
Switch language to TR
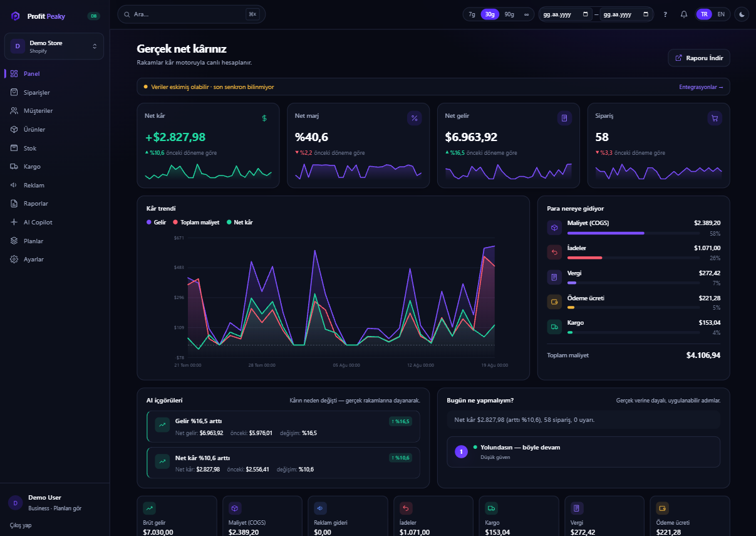pyautogui.click(x=704, y=14)
